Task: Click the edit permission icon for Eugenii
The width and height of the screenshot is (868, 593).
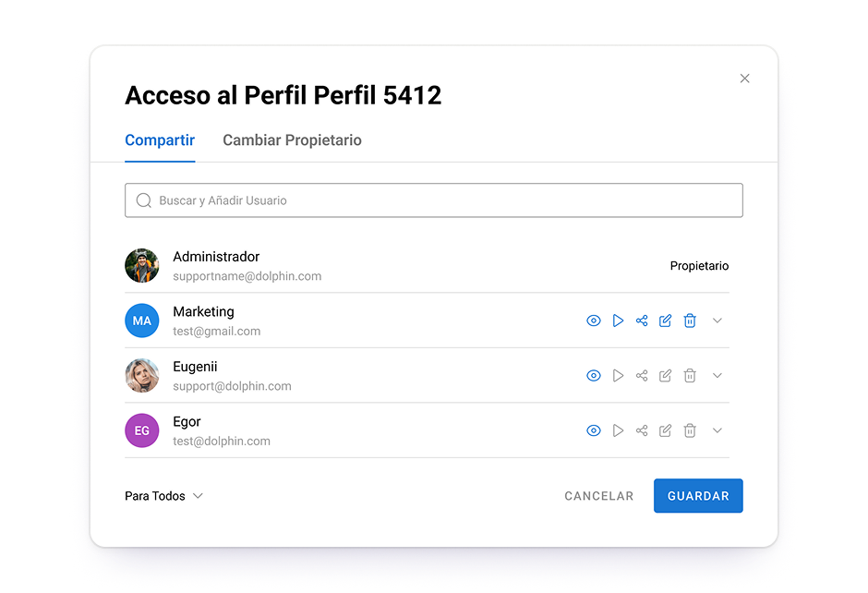Action: (666, 376)
